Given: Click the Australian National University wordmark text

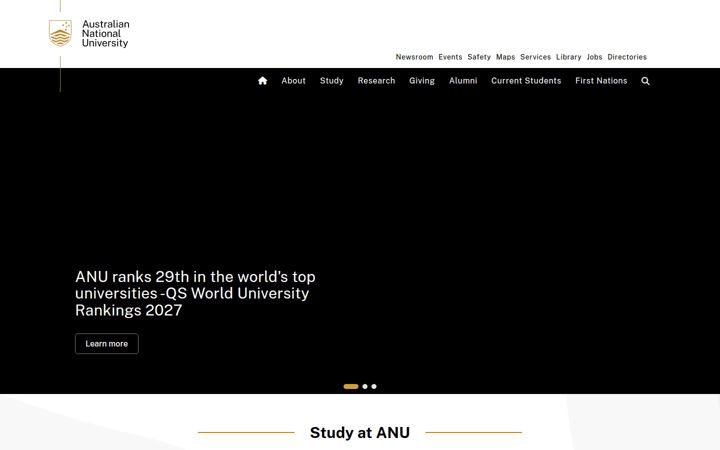Looking at the screenshot, I should [x=106, y=34].
